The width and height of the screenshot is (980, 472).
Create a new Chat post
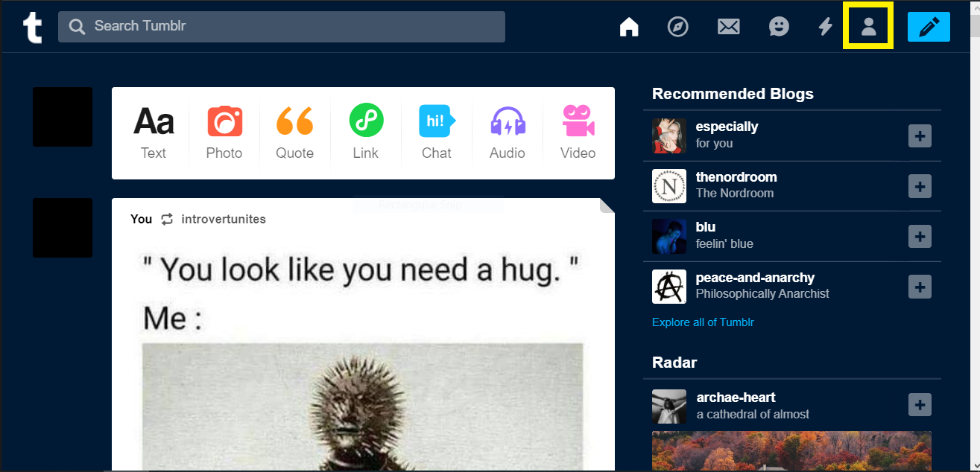[x=437, y=133]
